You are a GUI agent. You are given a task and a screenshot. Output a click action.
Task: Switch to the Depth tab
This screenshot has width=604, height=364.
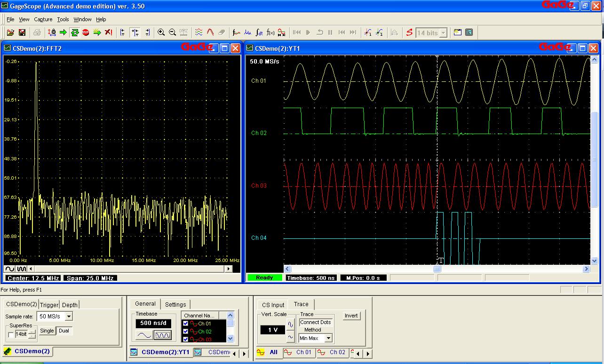pyautogui.click(x=70, y=305)
